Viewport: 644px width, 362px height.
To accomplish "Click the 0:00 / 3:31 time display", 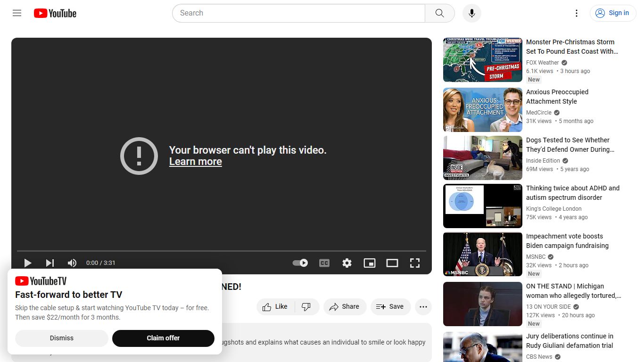I will (x=101, y=263).
